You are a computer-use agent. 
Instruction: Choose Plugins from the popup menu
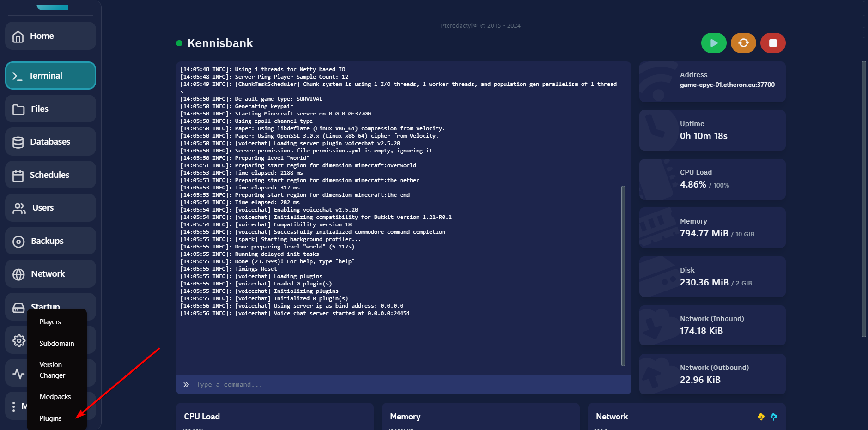(51, 418)
